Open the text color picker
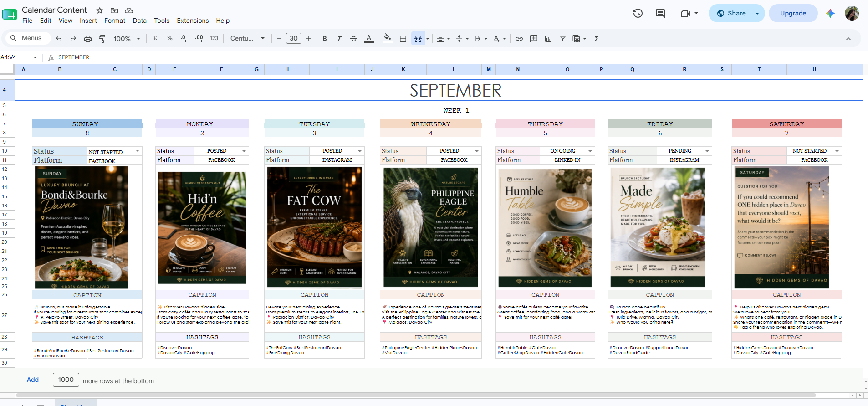This screenshot has width=868, height=406. point(369,39)
